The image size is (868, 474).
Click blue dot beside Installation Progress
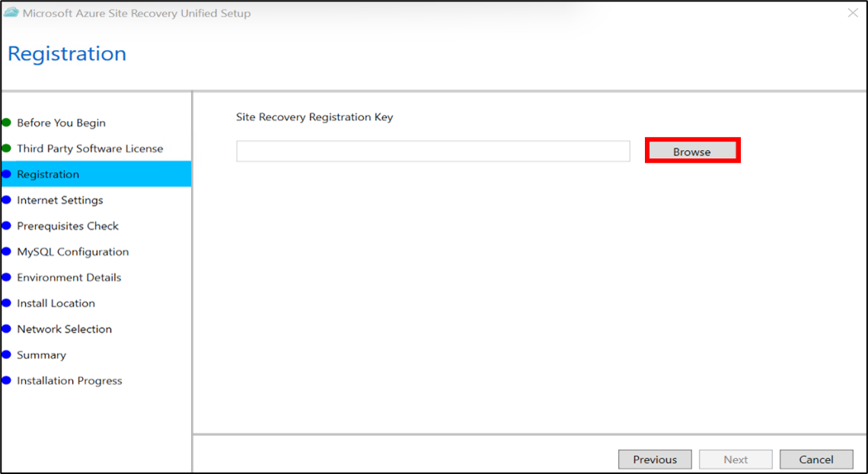pos(6,380)
